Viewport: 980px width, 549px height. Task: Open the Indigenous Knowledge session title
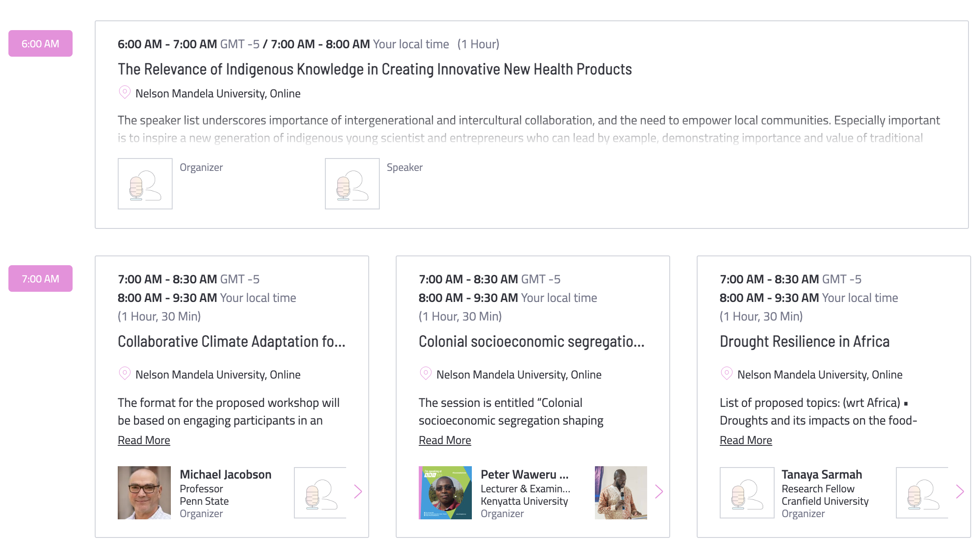coord(374,69)
